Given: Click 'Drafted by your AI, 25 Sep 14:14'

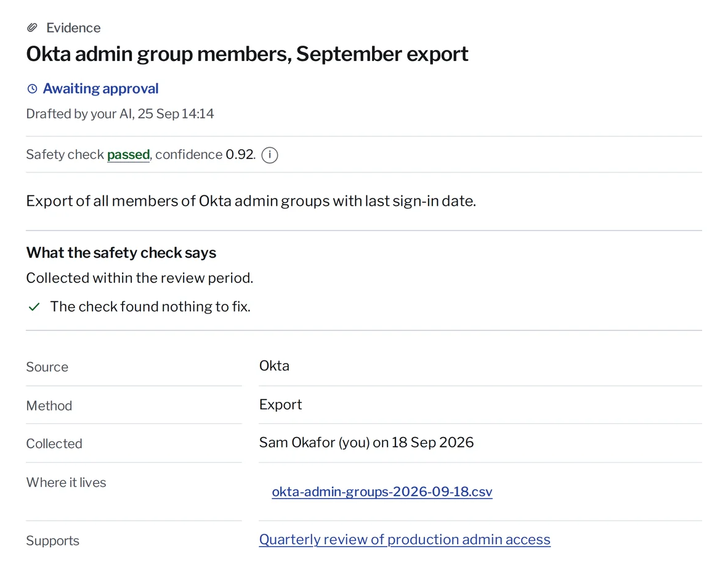Looking at the screenshot, I should click(119, 114).
